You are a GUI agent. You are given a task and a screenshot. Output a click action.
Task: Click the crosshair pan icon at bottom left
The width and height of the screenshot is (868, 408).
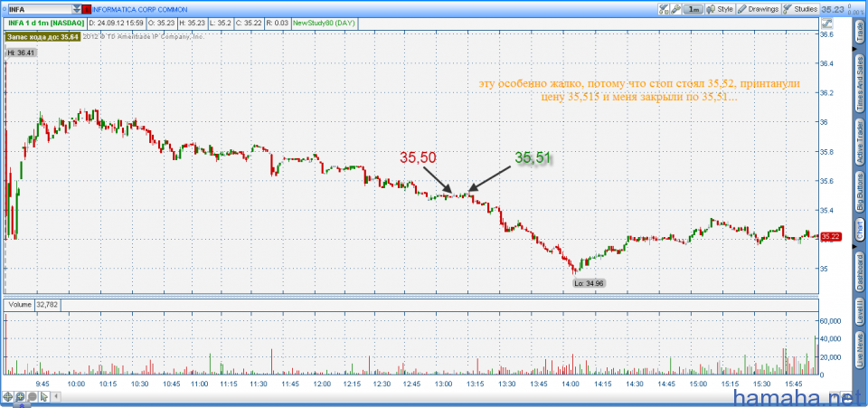click(7, 397)
